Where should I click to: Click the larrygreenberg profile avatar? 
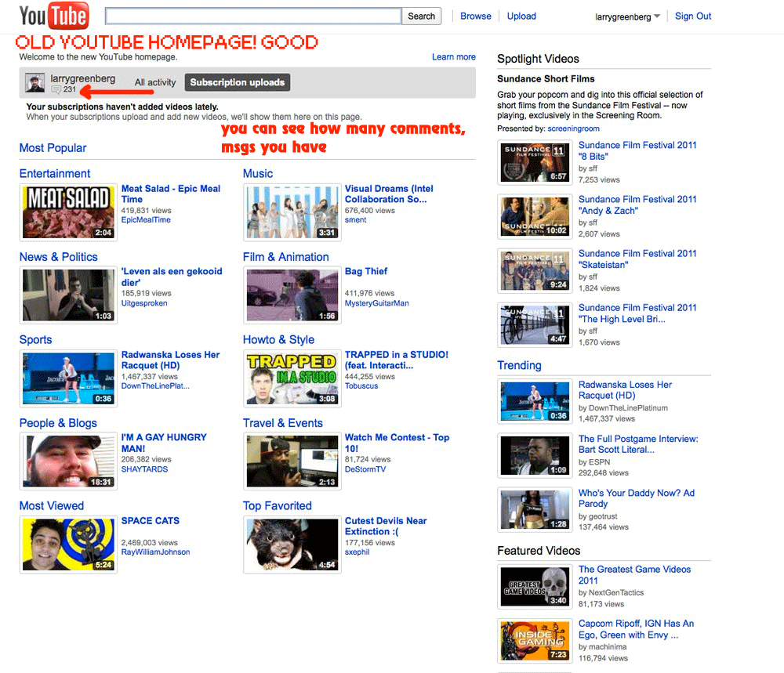pyautogui.click(x=35, y=83)
